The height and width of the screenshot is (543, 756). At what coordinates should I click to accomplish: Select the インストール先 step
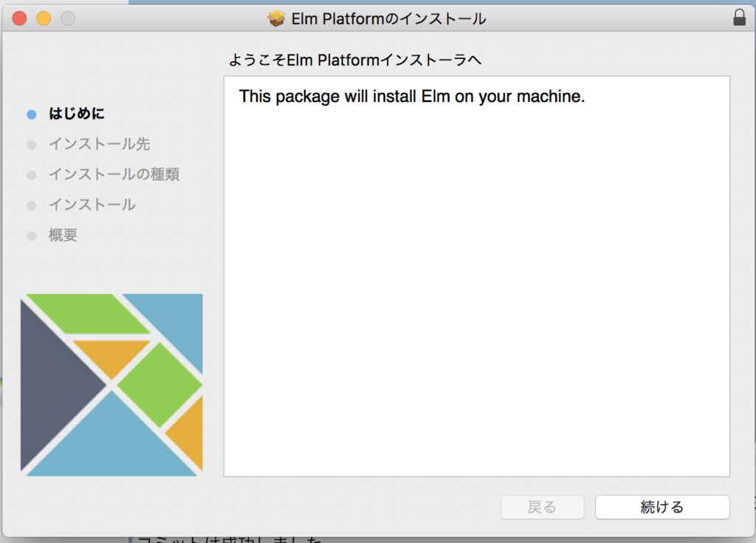[100, 144]
